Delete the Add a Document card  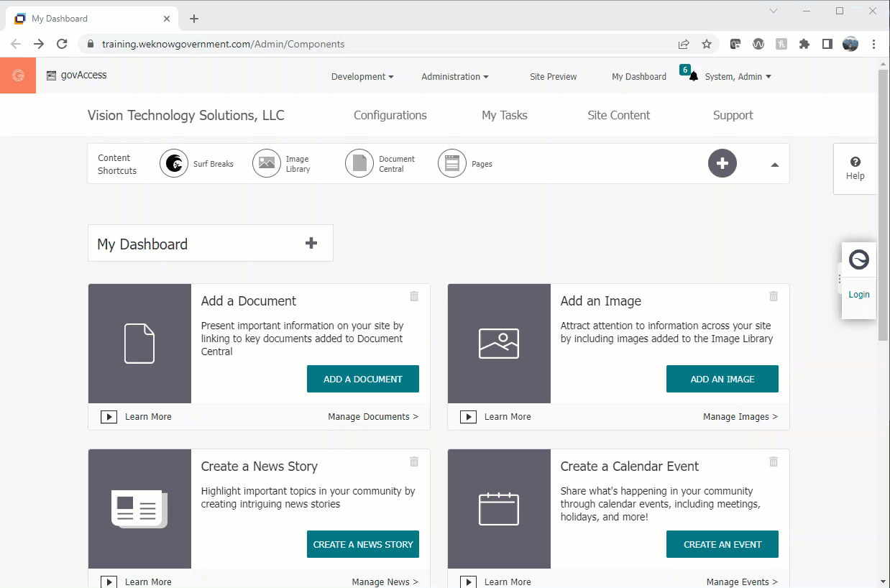[414, 296]
